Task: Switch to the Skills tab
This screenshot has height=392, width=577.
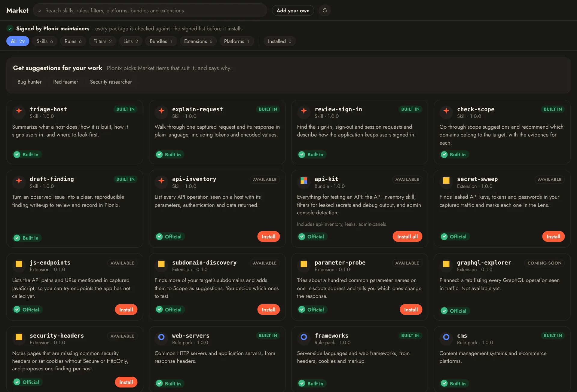Action: pyautogui.click(x=44, y=41)
